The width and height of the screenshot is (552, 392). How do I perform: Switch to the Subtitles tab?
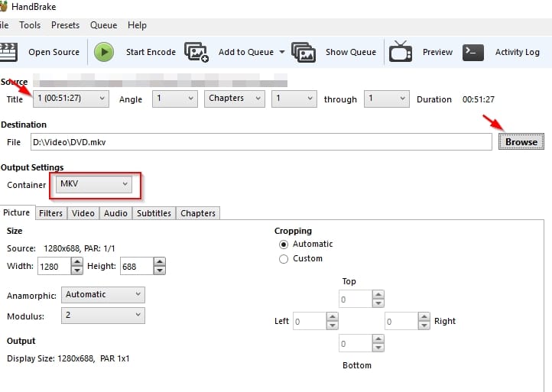[x=154, y=213]
